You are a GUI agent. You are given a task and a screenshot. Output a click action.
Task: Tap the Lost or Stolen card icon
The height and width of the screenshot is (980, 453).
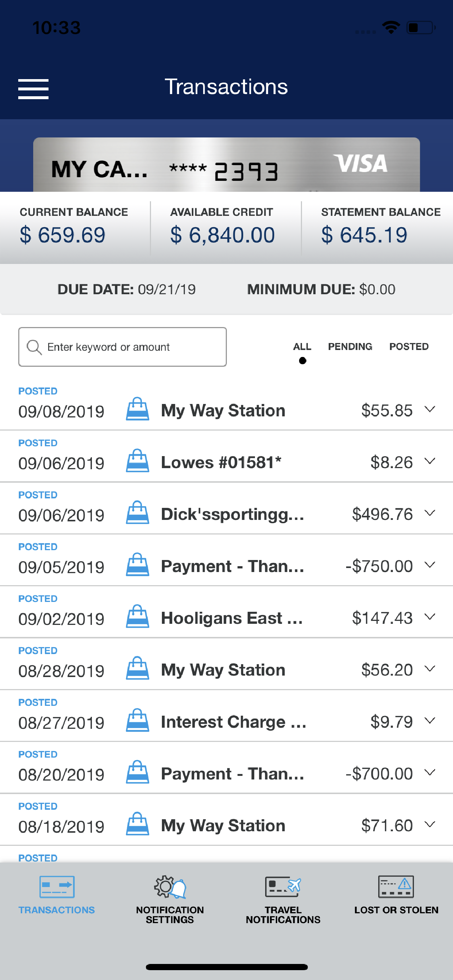(x=396, y=886)
